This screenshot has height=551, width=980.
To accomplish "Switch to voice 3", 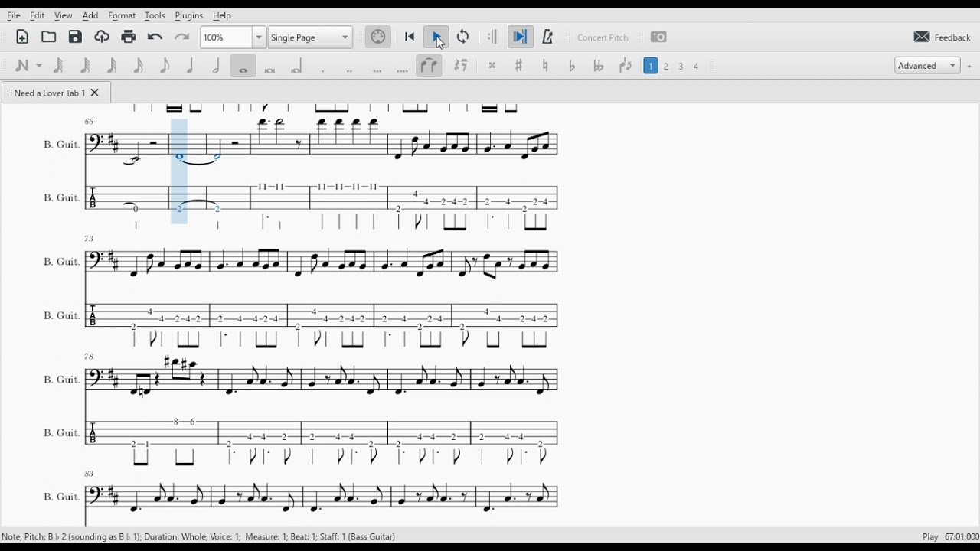I will pyautogui.click(x=681, y=67).
